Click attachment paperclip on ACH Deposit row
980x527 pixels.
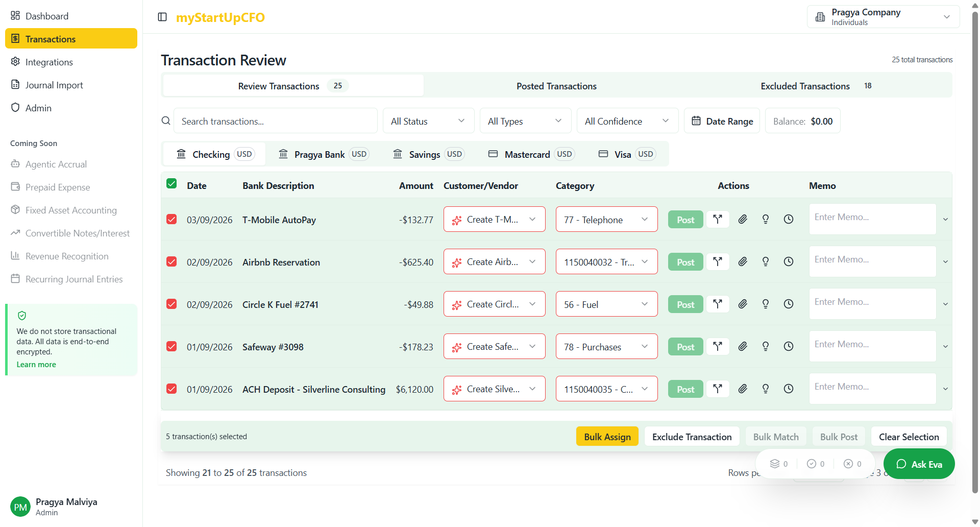[743, 389]
